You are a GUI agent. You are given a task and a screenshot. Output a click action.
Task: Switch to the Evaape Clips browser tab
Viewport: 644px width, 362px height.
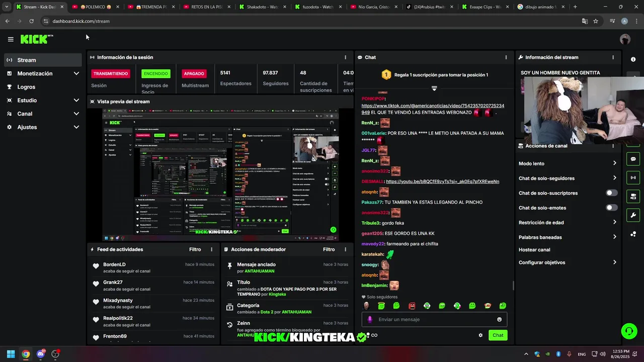tap(484, 7)
